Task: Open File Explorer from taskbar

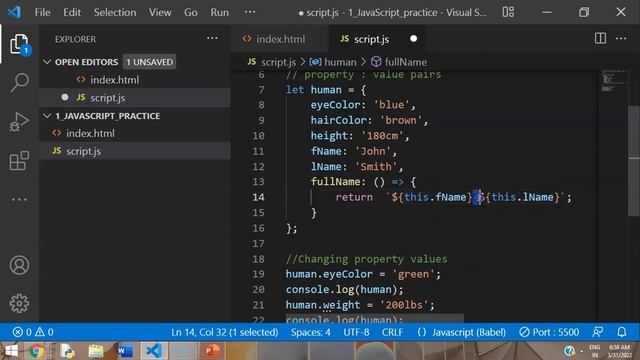Action: [x=96, y=351]
